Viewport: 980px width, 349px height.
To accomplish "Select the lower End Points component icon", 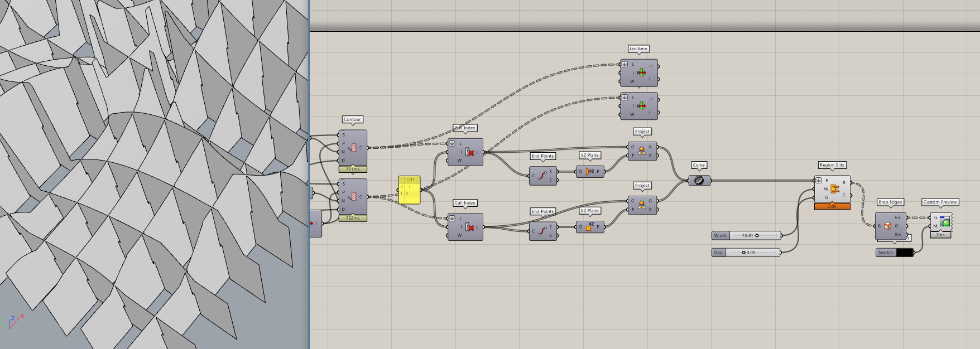I will 542,231.
